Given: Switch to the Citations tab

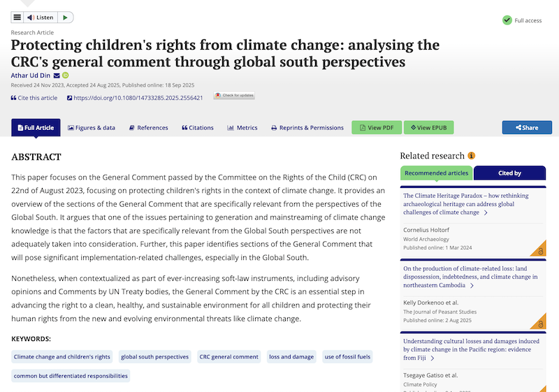Looking at the screenshot, I should point(198,128).
